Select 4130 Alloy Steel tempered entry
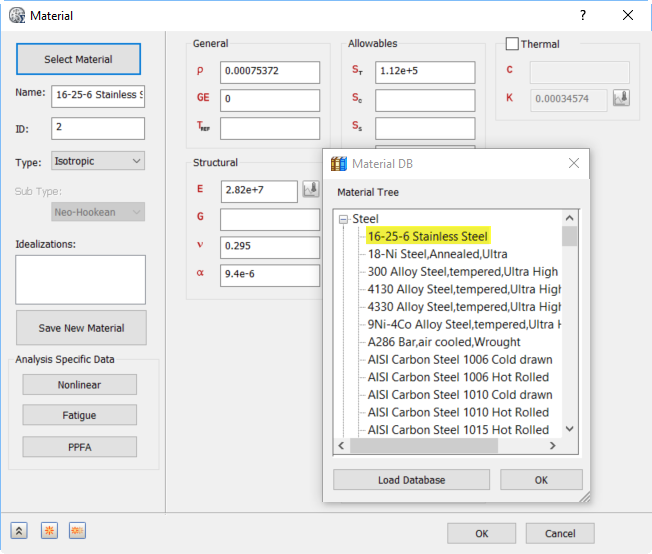The image size is (652, 554). 464,289
